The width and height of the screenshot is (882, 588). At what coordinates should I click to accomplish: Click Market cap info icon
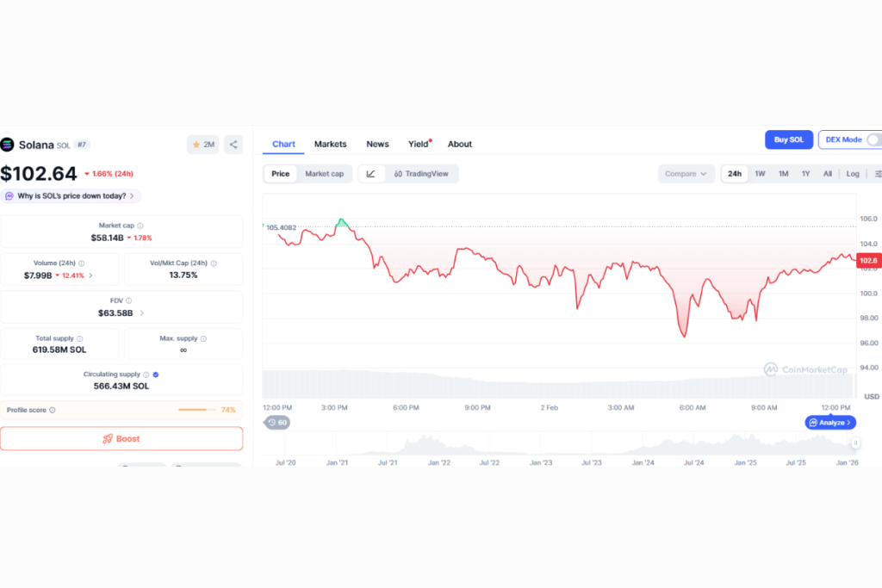click(140, 226)
